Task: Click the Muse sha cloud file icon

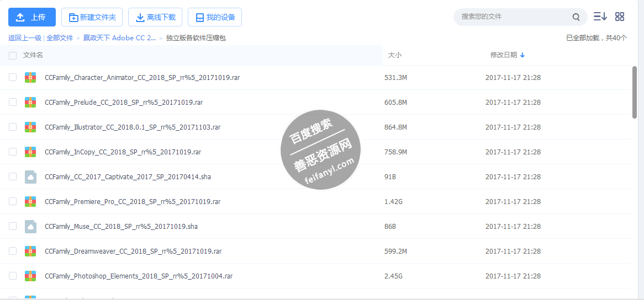Action: [30, 227]
